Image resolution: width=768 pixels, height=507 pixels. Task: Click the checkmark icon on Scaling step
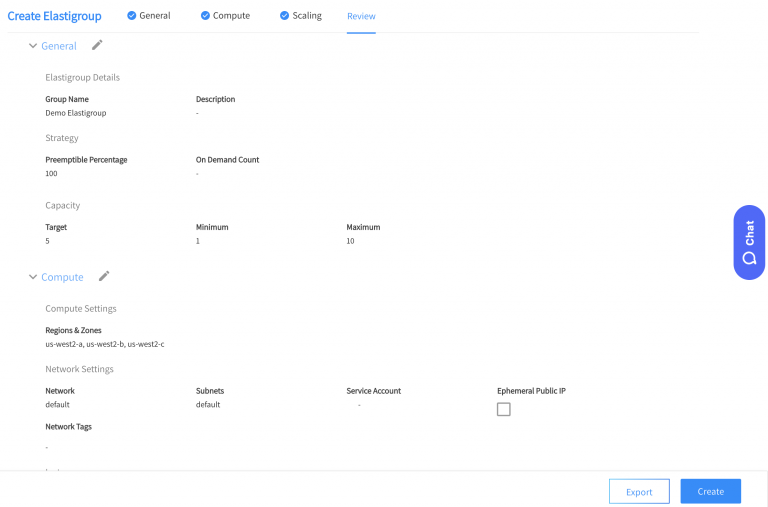click(x=284, y=16)
